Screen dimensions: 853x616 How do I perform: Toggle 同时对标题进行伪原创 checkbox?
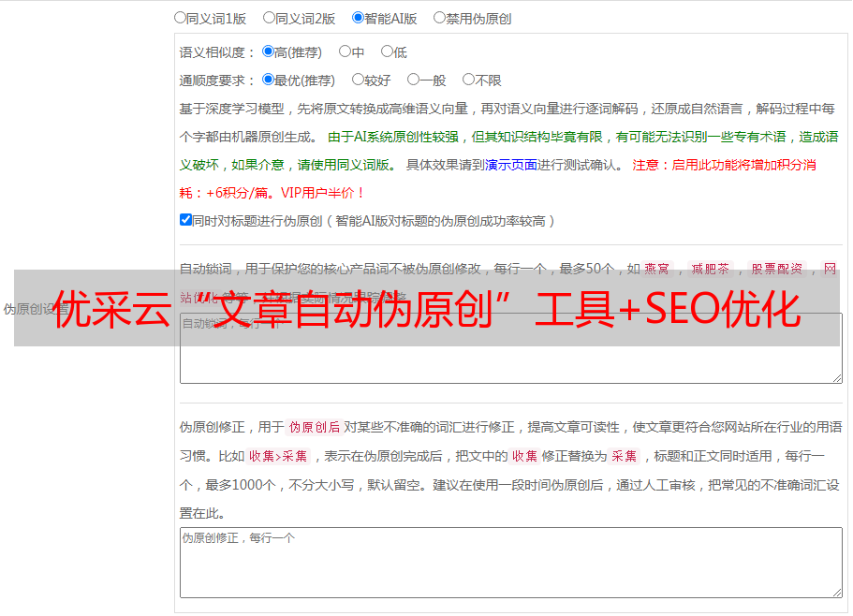point(185,220)
